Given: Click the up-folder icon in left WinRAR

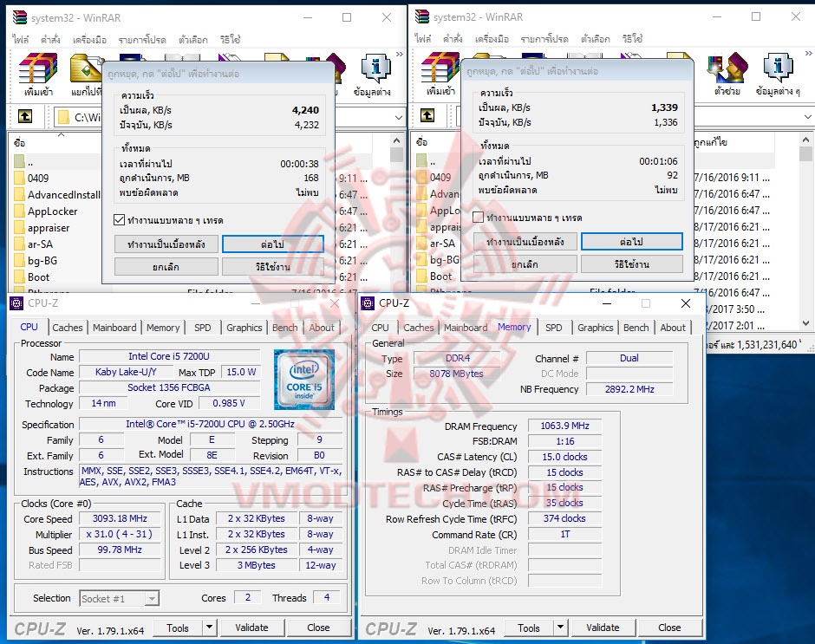Looking at the screenshot, I should pos(25,116).
